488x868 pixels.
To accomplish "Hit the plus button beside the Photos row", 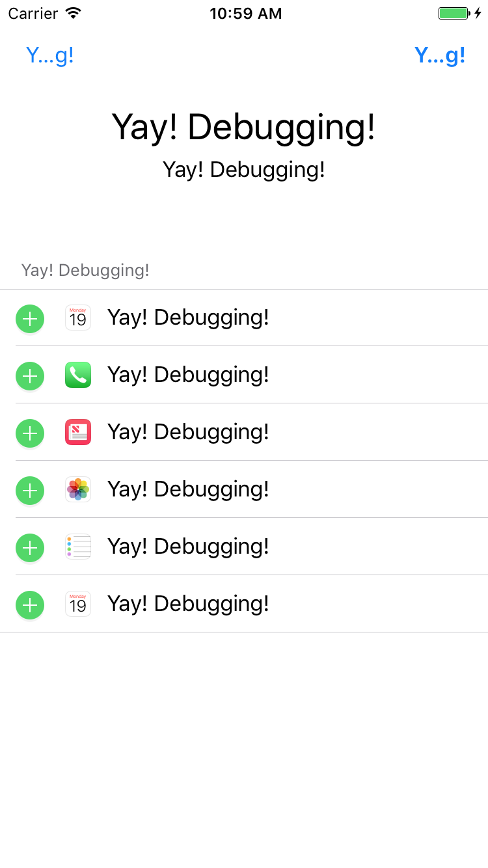I will tap(29, 490).
